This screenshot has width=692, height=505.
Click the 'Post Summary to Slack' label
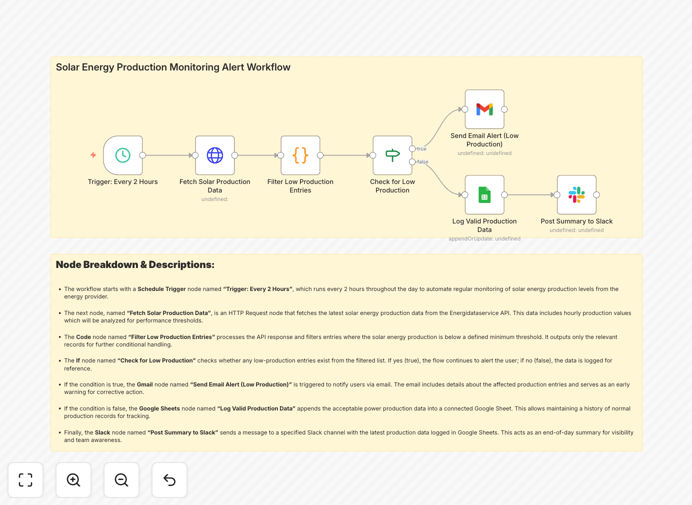coord(576,221)
